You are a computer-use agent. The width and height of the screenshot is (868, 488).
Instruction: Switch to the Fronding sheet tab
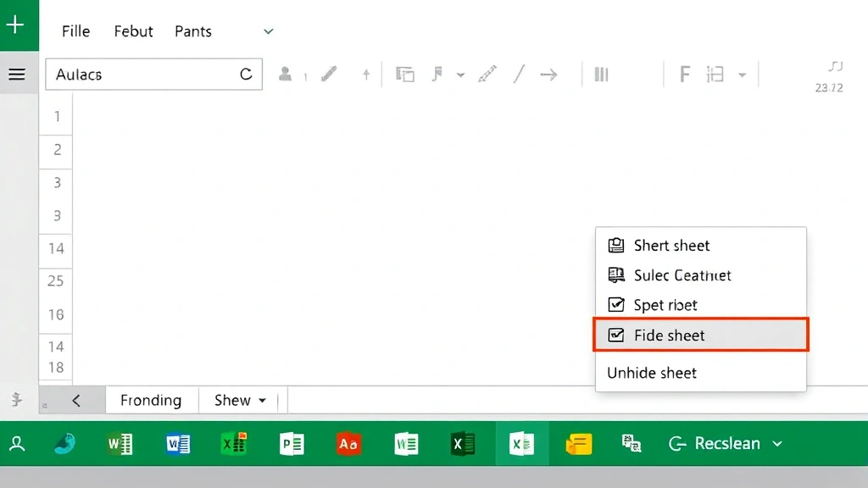151,400
